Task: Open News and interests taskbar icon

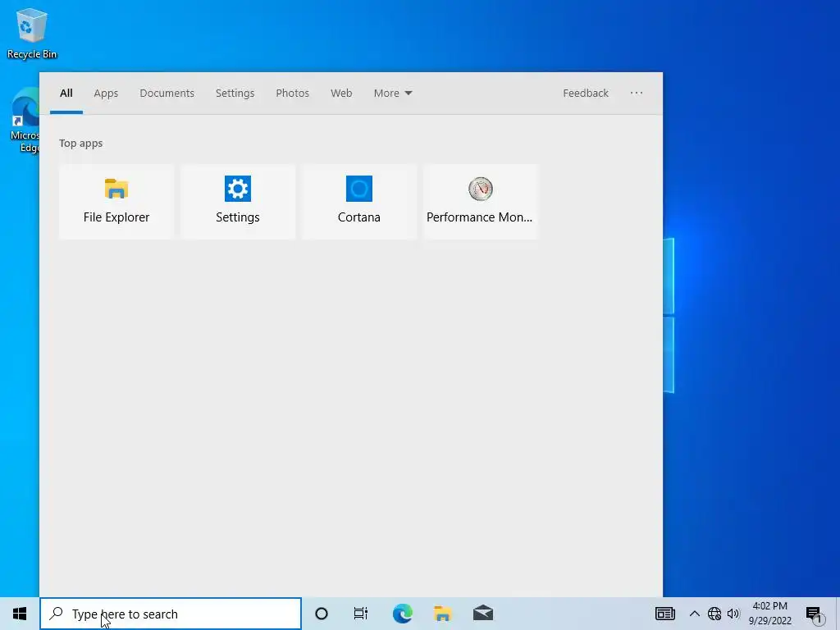Action: (664, 614)
